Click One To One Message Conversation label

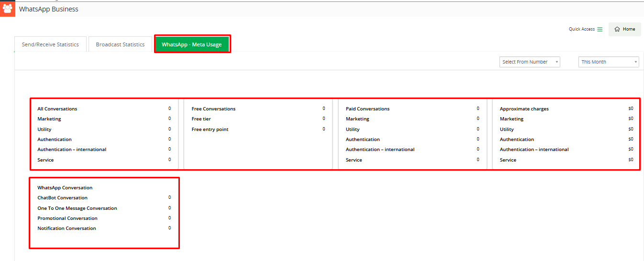77,208
